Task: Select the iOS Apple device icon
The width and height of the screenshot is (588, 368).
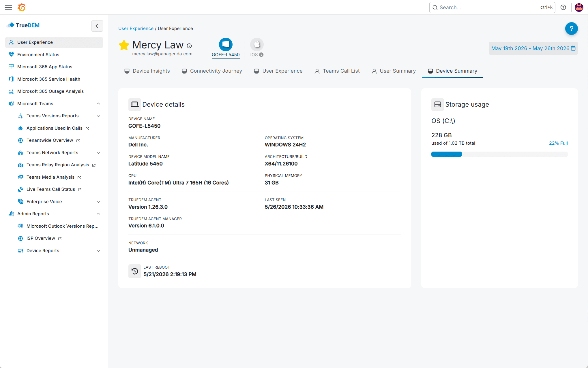Action: point(257,44)
